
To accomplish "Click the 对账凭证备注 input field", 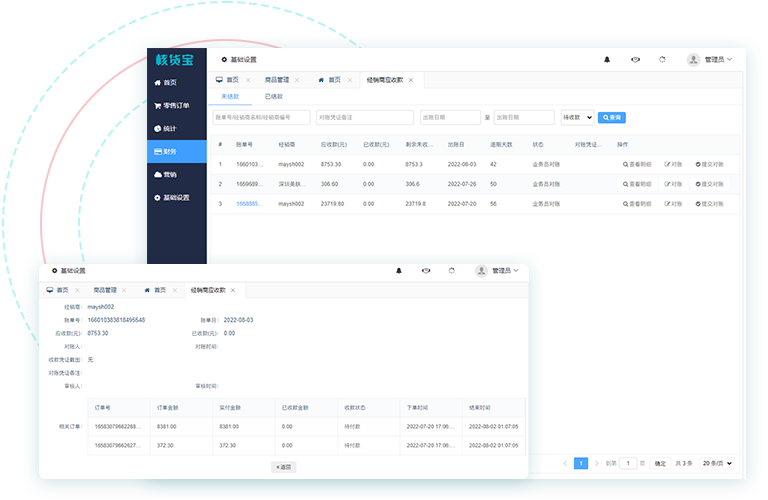I will 364,117.
